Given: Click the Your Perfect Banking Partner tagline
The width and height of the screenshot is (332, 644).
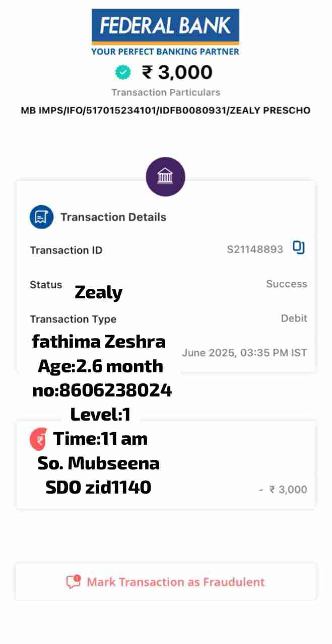Looking at the screenshot, I should pos(165,51).
